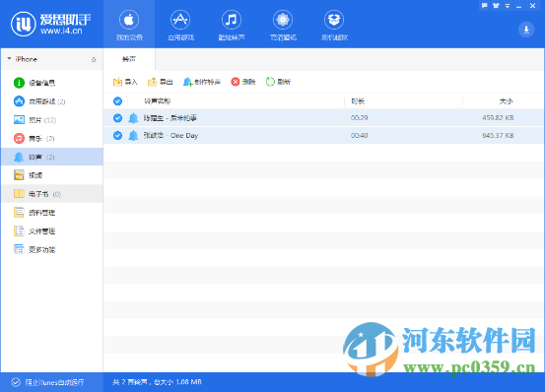Click duration 00:40 cell
The height and width of the screenshot is (392, 545).
pyautogui.click(x=359, y=135)
